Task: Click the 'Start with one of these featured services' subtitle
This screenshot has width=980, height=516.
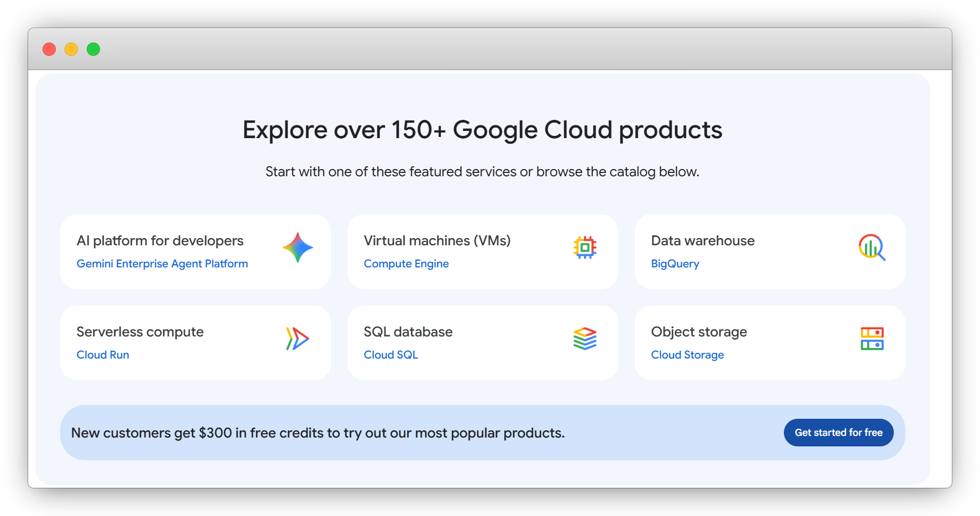Action: [482, 172]
